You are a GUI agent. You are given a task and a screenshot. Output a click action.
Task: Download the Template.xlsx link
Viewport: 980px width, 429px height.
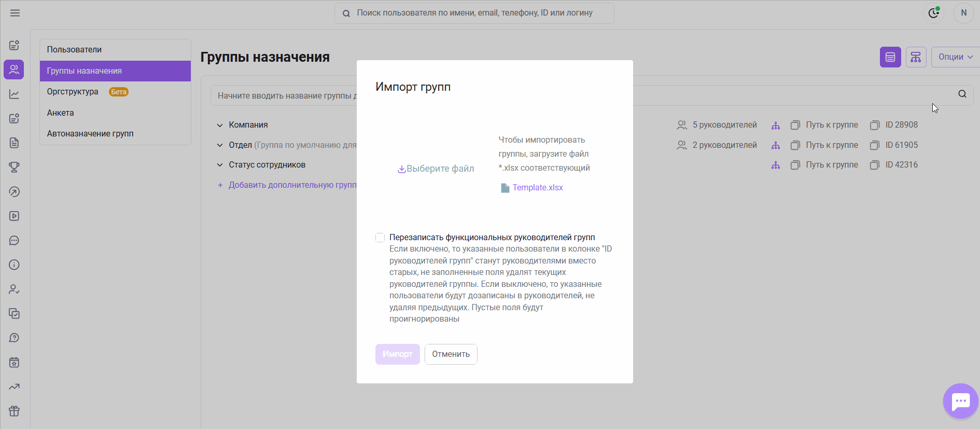(538, 188)
